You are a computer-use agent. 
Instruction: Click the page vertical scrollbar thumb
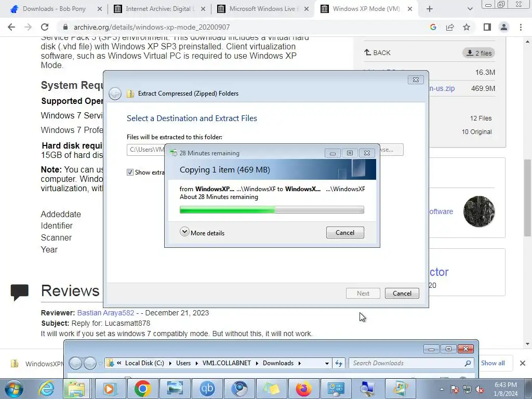527,197
